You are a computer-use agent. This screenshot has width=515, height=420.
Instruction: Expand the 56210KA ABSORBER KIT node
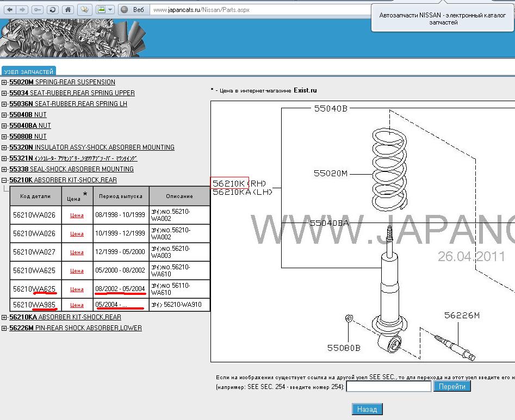click(x=4, y=317)
